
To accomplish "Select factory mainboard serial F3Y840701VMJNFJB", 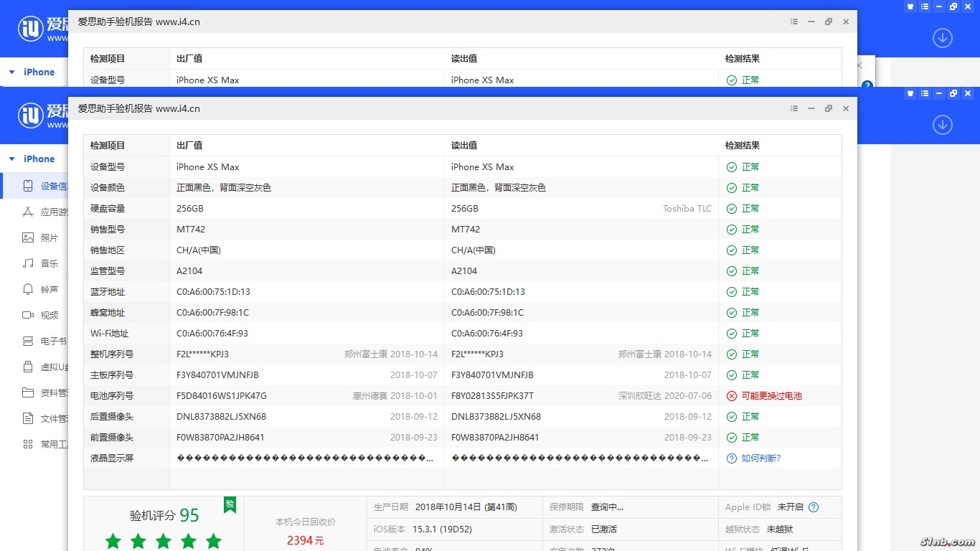I will [218, 375].
